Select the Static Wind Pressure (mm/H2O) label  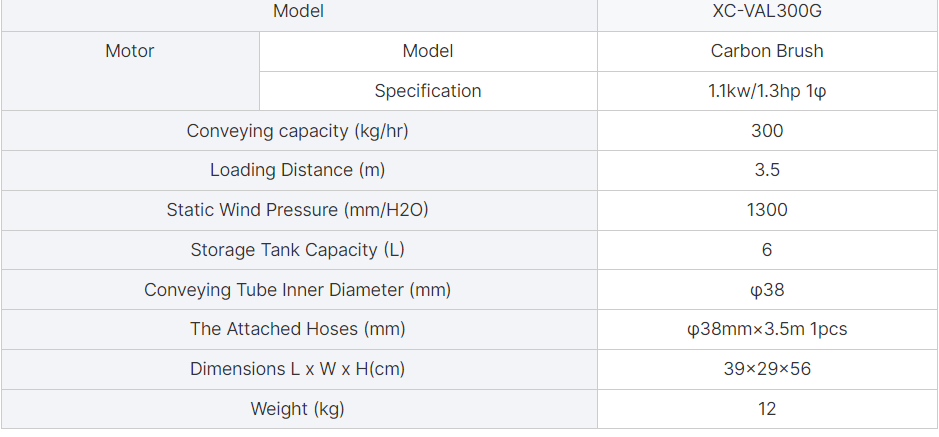298,210
